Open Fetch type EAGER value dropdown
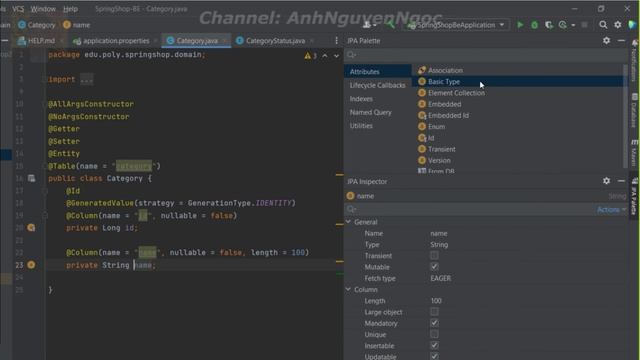The width and height of the screenshot is (640, 360). click(x=441, y=278)
